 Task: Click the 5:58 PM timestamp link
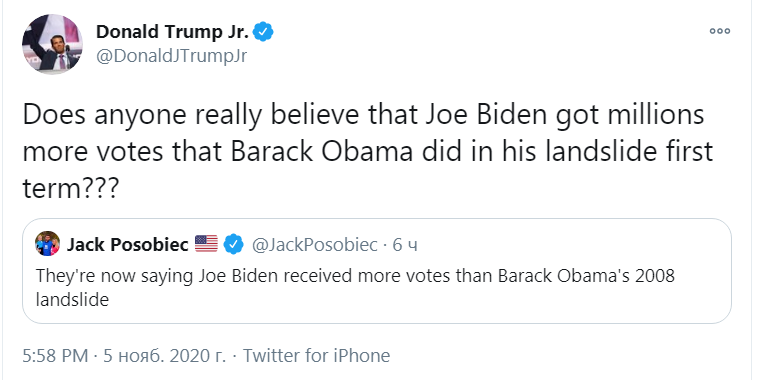pos(56,356)
